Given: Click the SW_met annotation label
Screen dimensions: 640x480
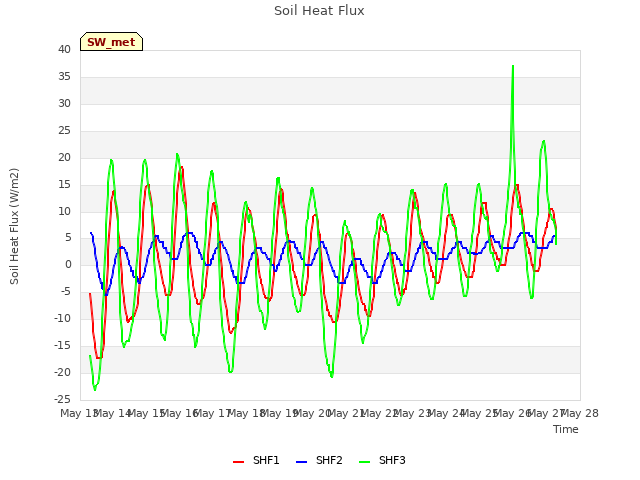Looking at the screenshot, I should pyautogui.click(x=111, y=42).
